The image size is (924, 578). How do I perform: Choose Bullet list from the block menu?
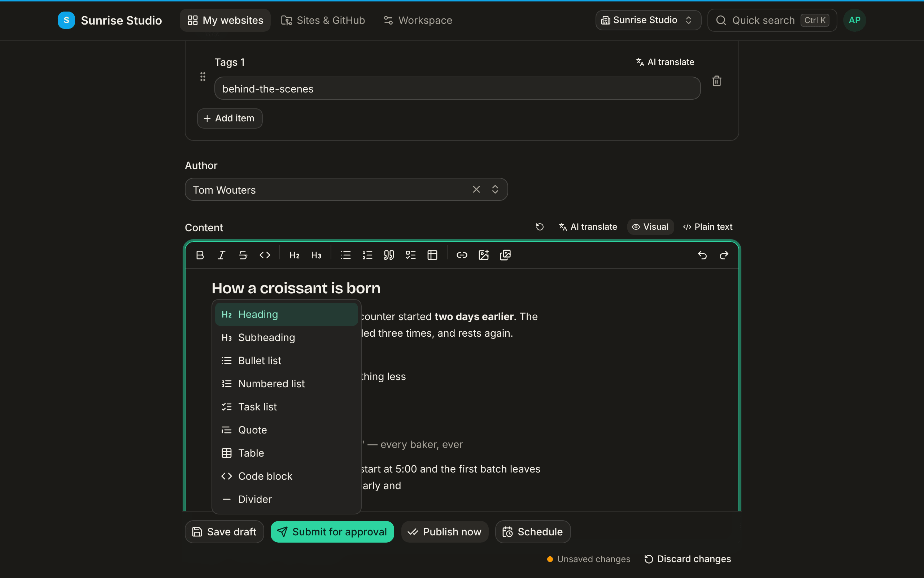pyautogui.click(x=286, y=361)
